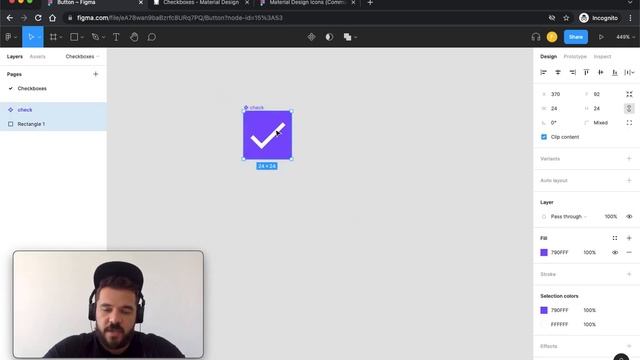
Task: Click the FFFFFF selection color swatch
Action: [544, 324]
